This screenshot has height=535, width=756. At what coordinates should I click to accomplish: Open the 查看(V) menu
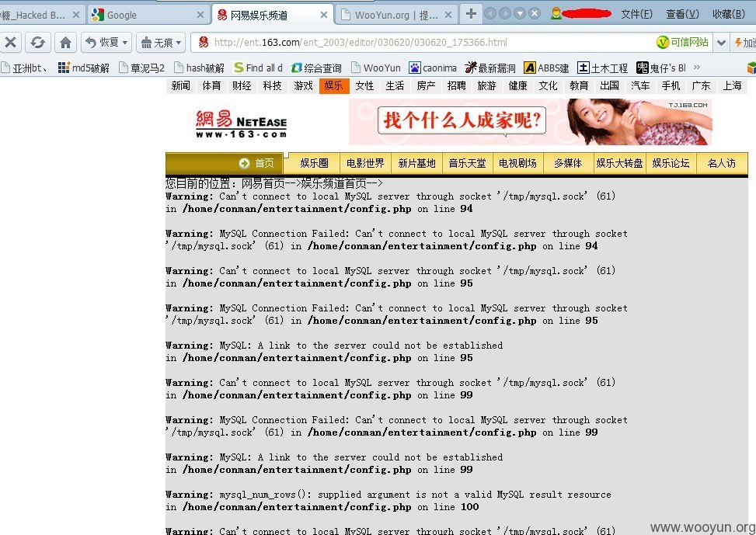(682, 14)
